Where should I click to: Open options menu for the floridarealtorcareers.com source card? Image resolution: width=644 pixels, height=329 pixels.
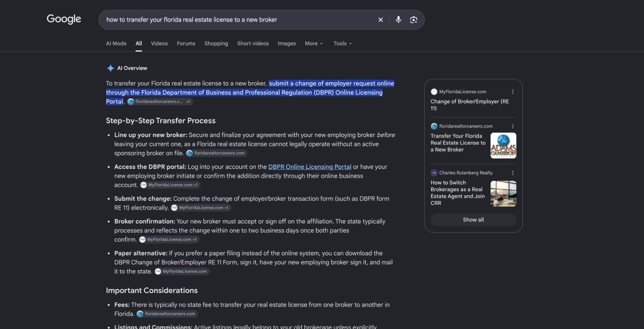pos(513,126)
